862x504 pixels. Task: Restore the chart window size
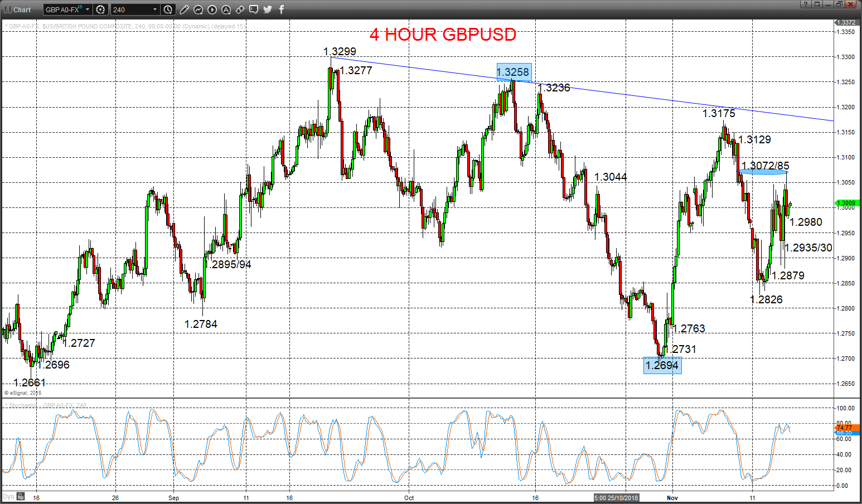tap(839, 4)
